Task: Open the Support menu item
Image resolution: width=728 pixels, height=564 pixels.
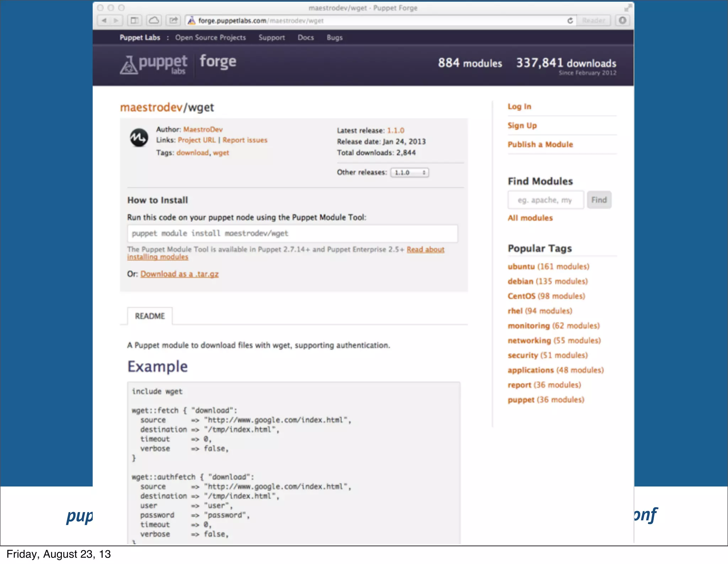Action: [272, 38]
